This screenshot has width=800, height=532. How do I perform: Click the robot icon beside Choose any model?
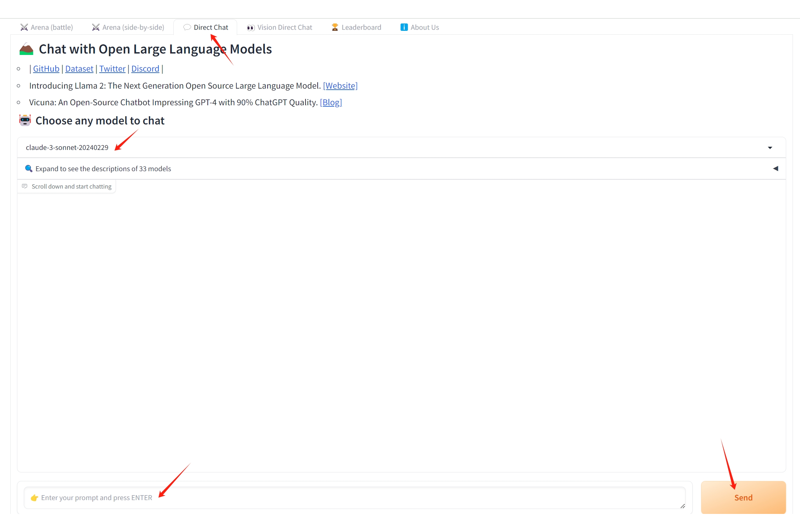coord(25,121)
